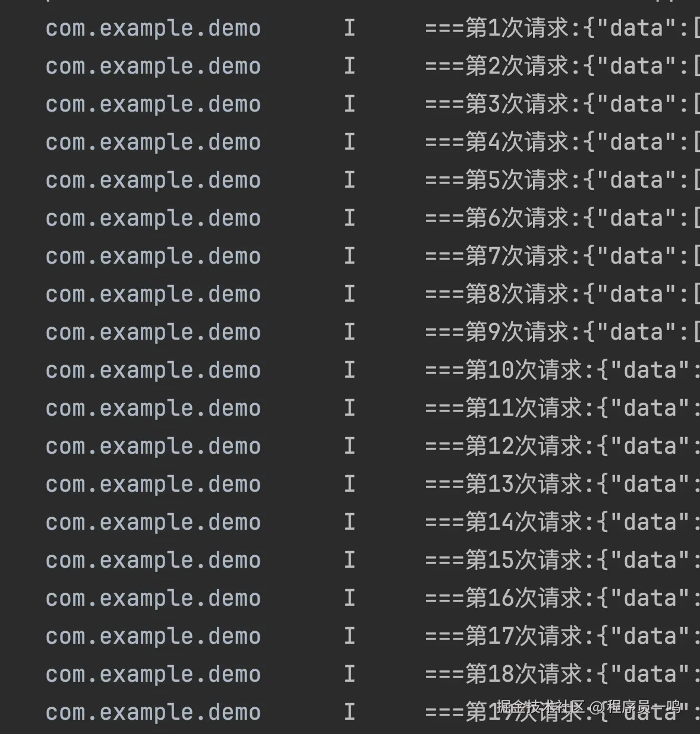This screenshot has height=734, width=700.
Task: Click the 第5次请求 log message text
Action: 562,180
